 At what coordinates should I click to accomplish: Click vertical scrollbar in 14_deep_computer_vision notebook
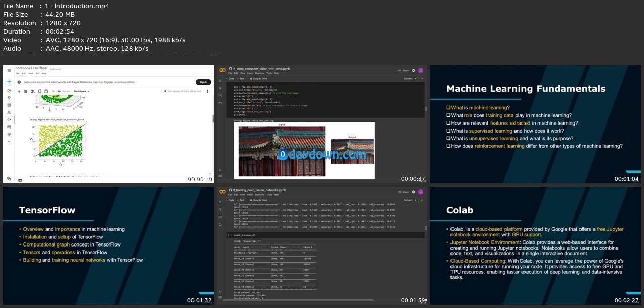coord(426,109)
